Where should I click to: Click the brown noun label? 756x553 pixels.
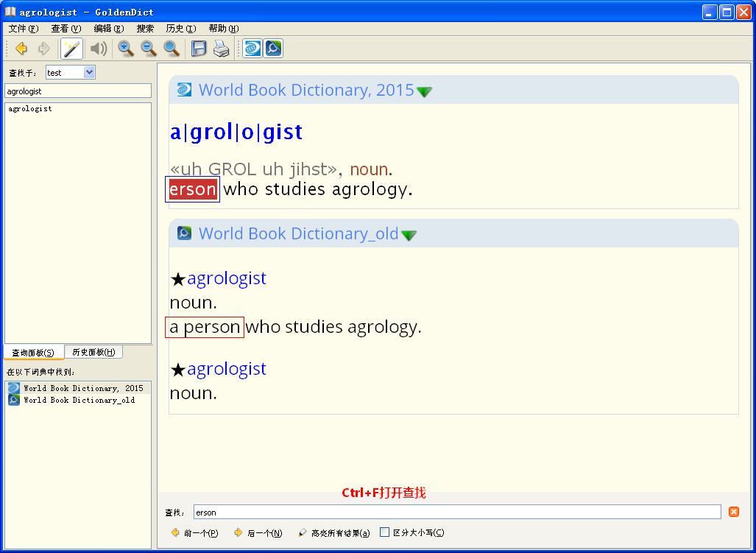pyautogui.click(x=369, y=169)
